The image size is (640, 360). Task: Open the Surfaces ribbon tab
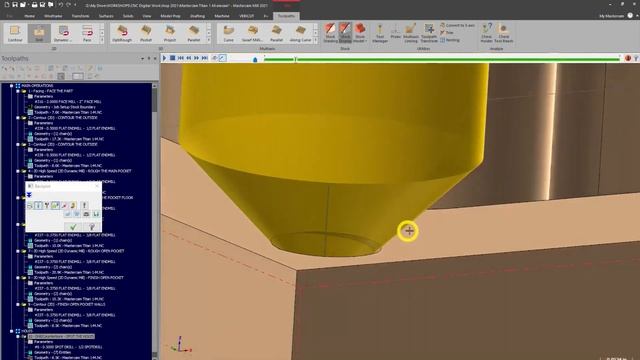point(106,16)
